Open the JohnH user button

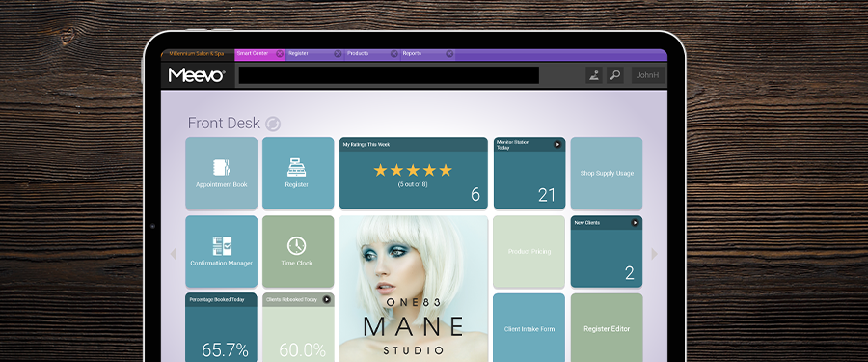click(x=648, y=75)
